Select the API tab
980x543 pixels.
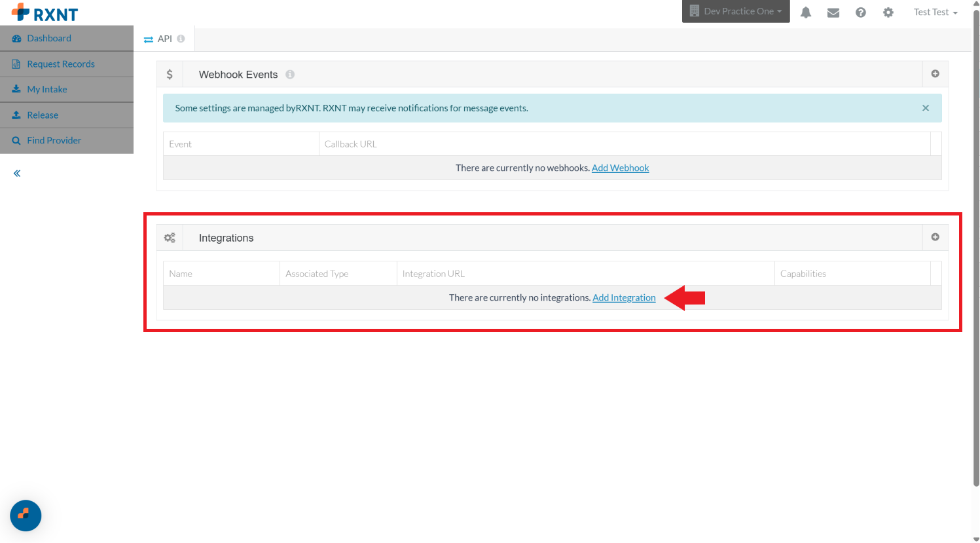[x=164, y=39]
